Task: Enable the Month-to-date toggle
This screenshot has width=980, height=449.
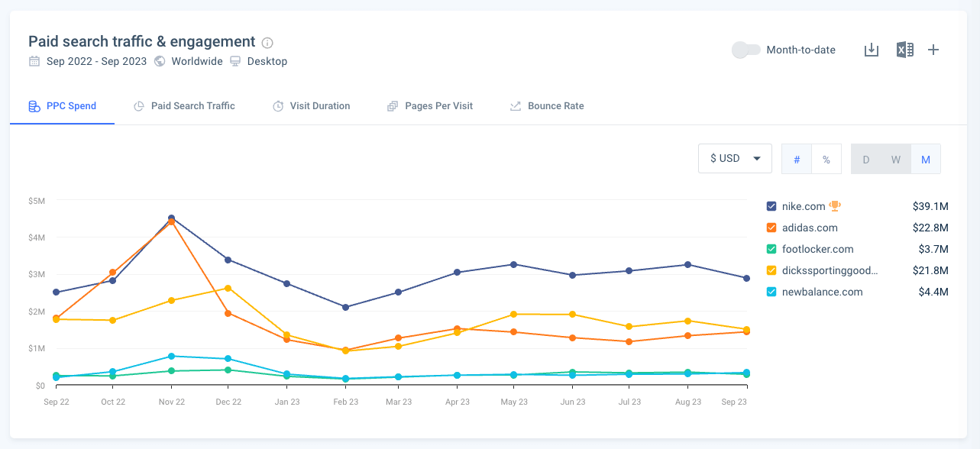Action: (x=746, y=50)
